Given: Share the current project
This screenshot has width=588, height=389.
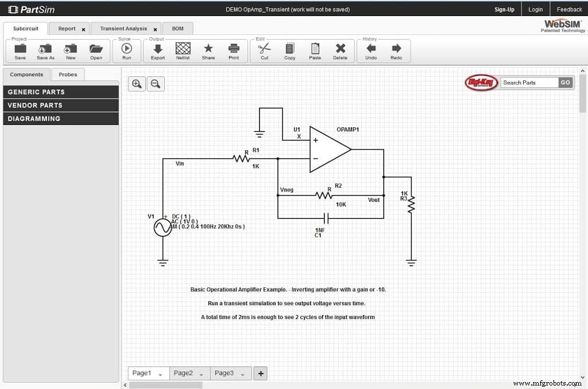Looking at the screenshot, I should click(x=208, y=51).
